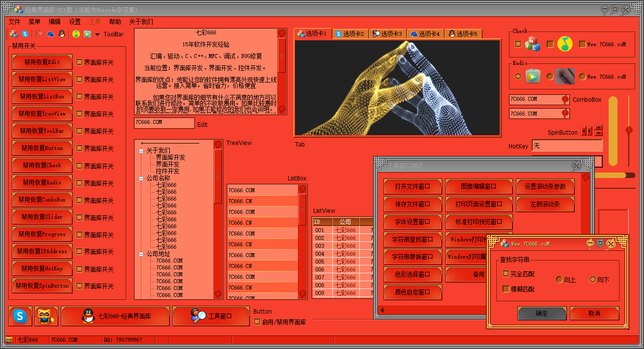Toggle the 启用/禁用界面库 checkbox
This screenshot has width=644, height=349.
257,322
